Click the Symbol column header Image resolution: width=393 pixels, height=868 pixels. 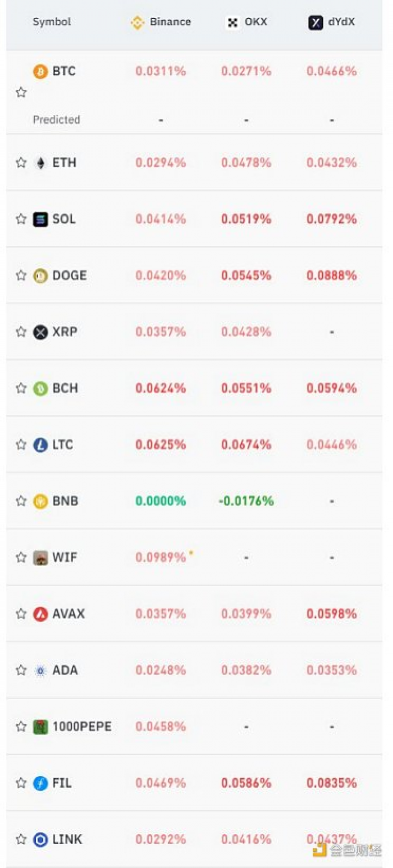pos(52,22)
